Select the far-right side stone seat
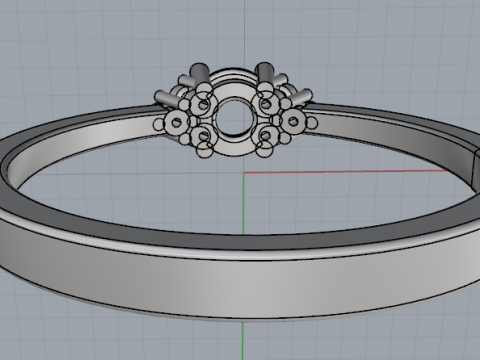 [x=292, y=121]
